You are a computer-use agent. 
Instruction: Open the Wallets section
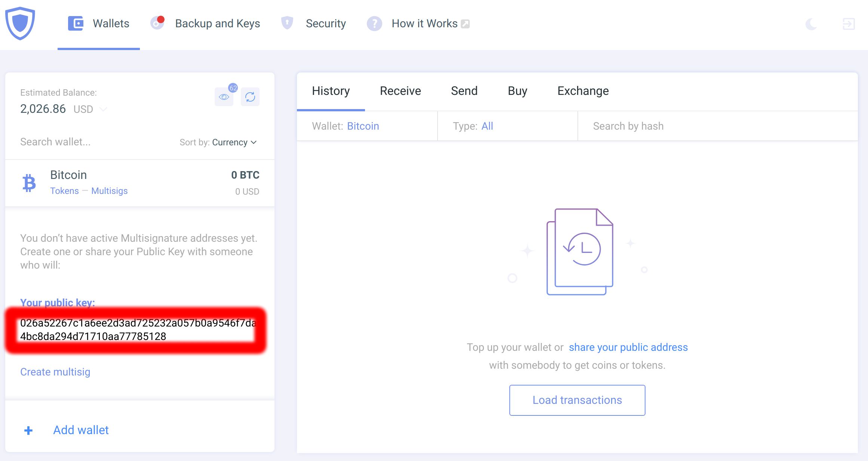click(x=99, y=24)
